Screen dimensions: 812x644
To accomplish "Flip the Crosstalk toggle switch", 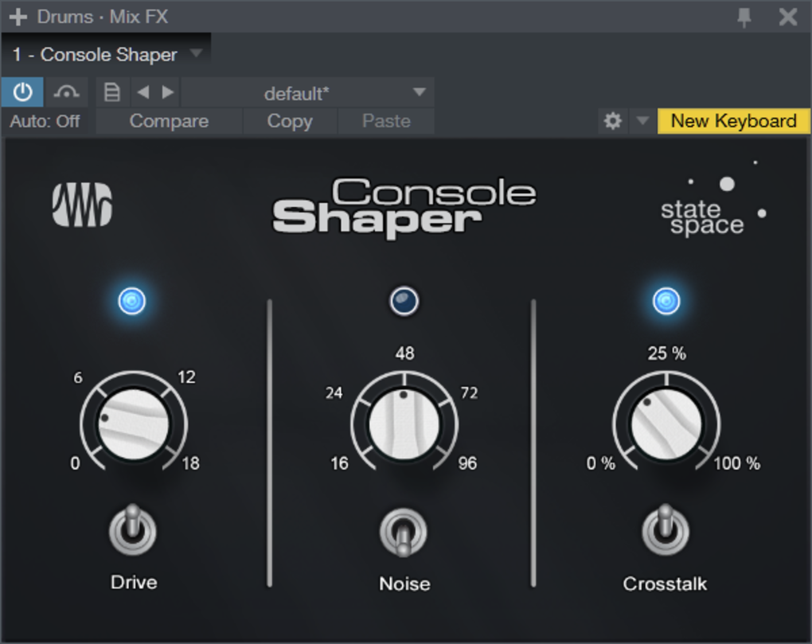I will [666, 530].
